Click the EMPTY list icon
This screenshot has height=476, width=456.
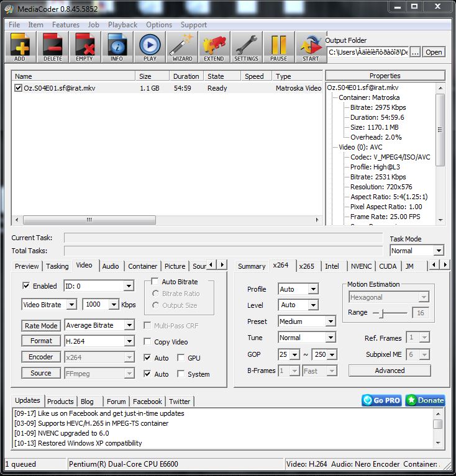84,47
